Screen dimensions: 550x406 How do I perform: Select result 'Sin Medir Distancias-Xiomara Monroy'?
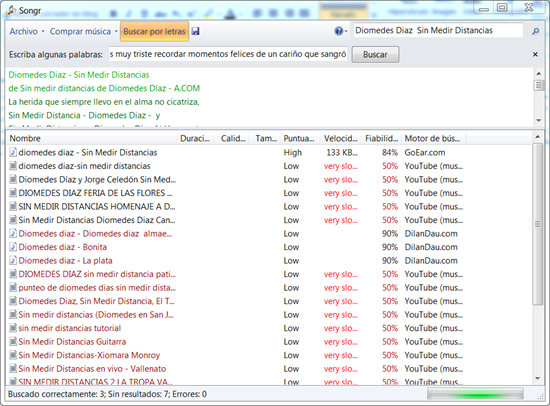click(x=89, y=355)
